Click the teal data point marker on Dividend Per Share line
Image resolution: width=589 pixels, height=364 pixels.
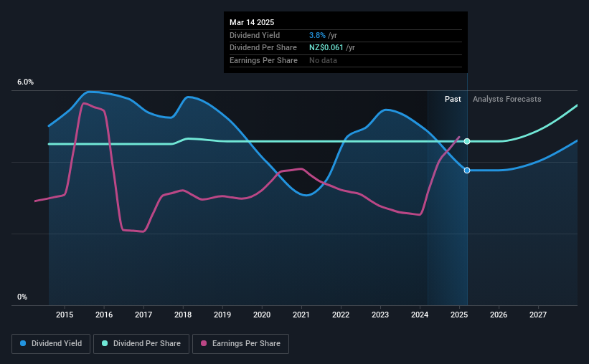467,141
